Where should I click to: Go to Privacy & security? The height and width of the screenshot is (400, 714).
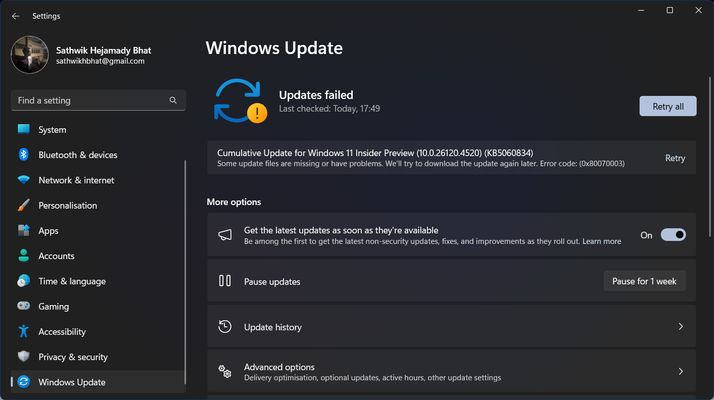[98, 357]
